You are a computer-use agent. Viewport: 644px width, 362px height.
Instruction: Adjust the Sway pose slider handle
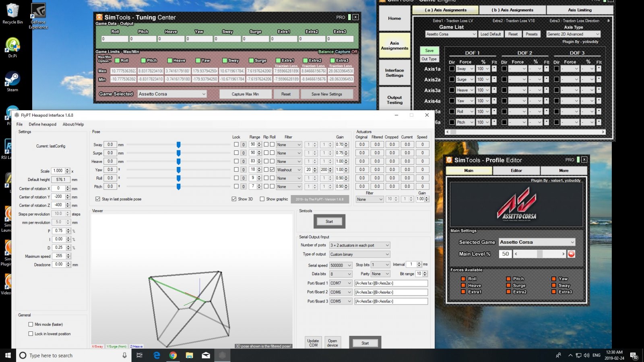178,145
